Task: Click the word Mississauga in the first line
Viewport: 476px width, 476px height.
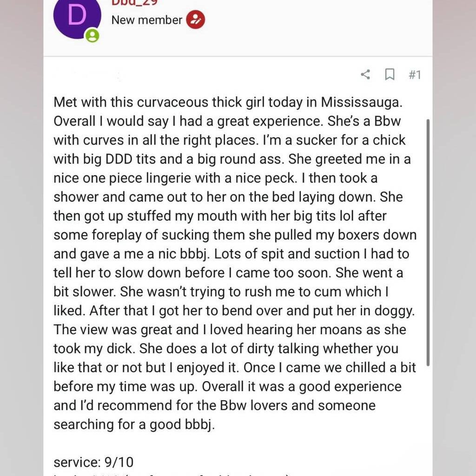Action: 362,102
